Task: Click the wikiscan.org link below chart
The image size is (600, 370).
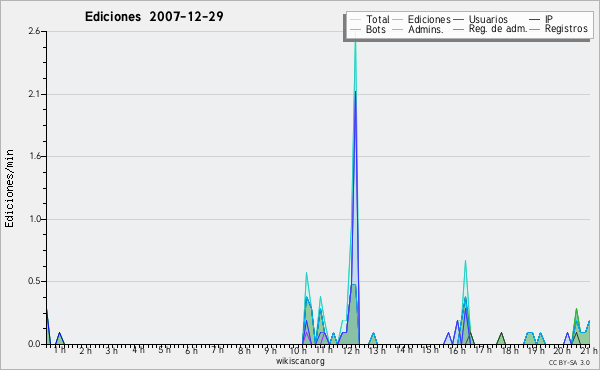Action: point(300,361)
